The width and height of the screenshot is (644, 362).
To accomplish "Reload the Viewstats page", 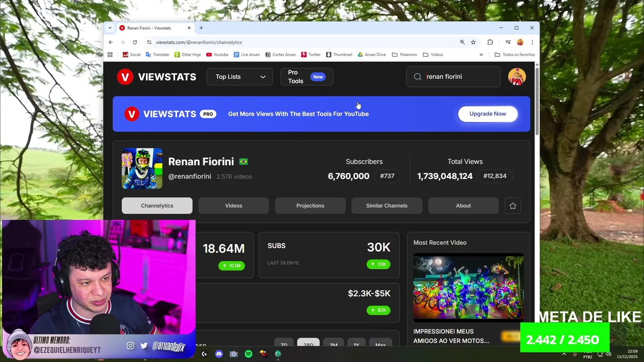I will (x=135, y=42).
